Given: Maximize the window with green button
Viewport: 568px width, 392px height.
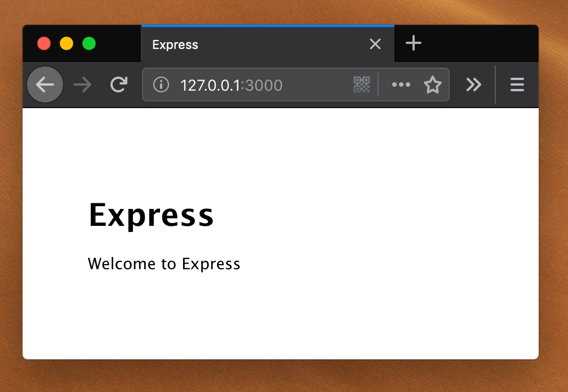Looking at the screenshot, I should click(x=89, y=43).
